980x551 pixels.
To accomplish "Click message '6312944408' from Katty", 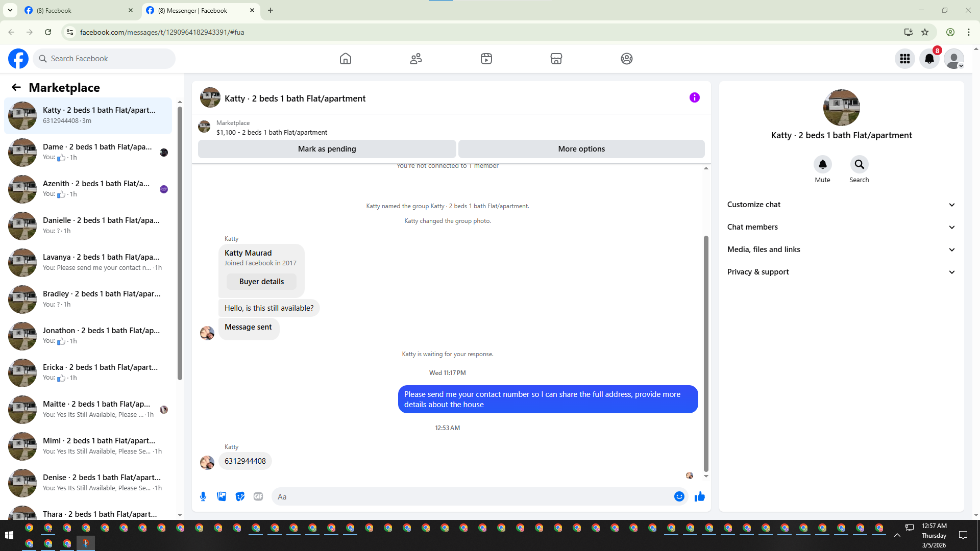I will coord(245,461).
